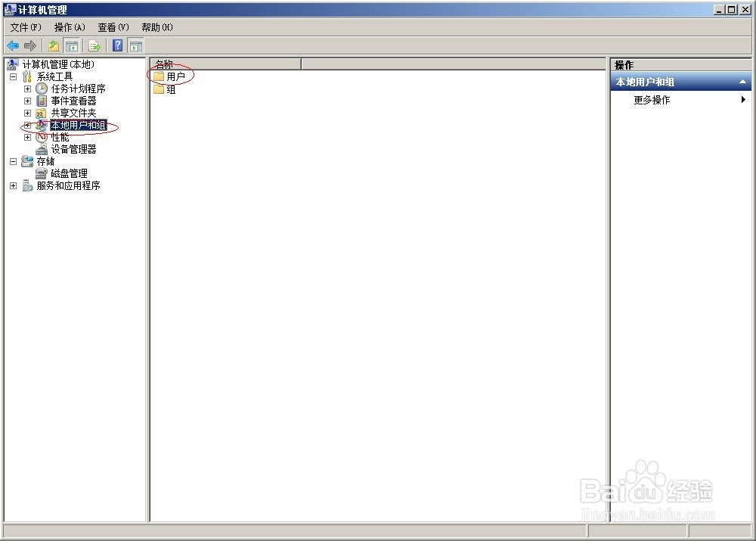Expand the 任务计划程序 node
756x541 pixels.
(27, 89)
